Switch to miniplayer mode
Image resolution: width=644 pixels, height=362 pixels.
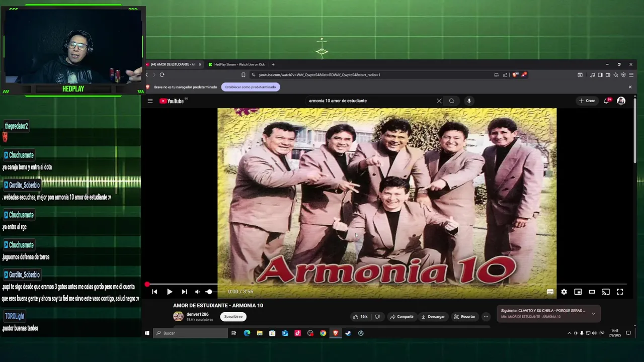(578, 292)
